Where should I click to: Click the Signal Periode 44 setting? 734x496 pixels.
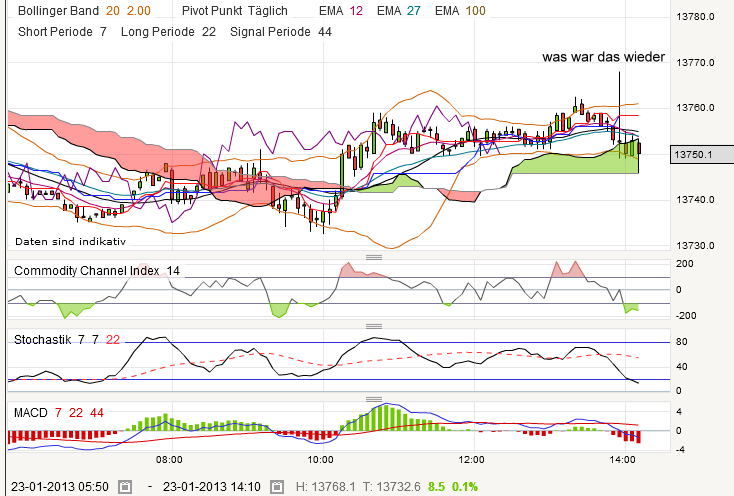pos(281,32)
